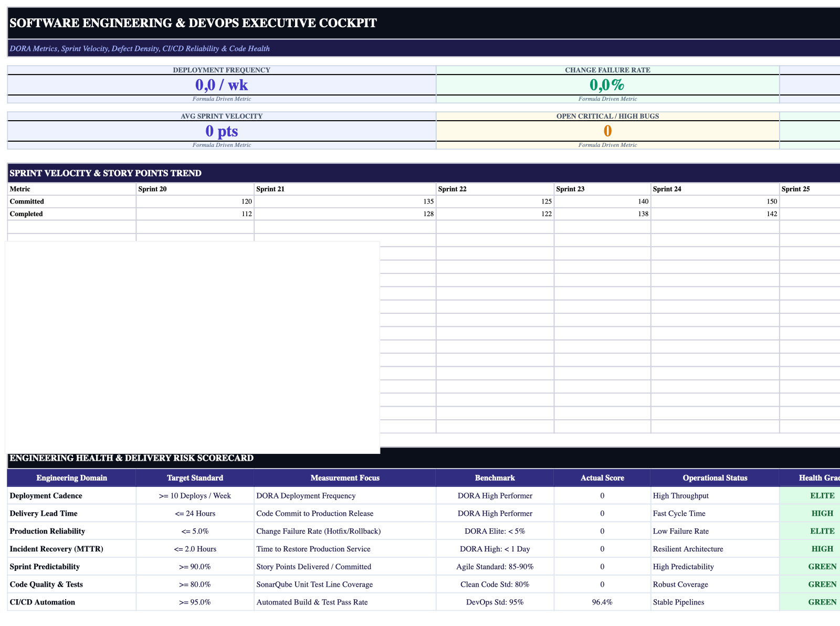The width and height of the screenshot is (840, 626).
Task: Click the "Committed" row label
Action: pos(72,201)
